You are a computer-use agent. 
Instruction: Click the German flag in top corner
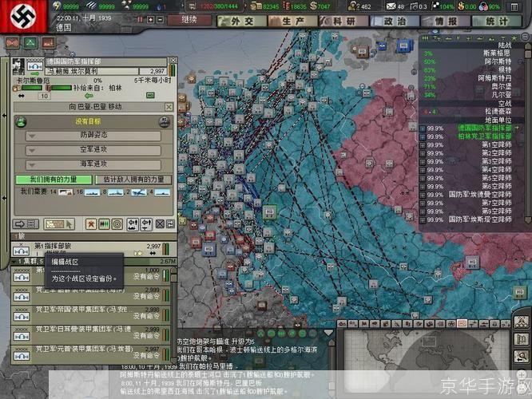[x=23, y=16]
